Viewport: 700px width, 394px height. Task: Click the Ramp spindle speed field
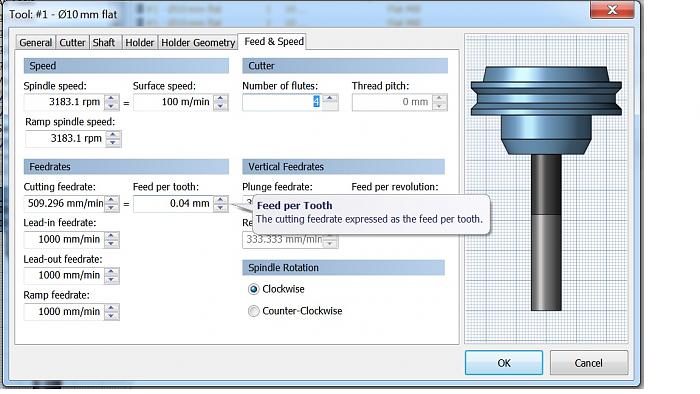click(66, 139)
